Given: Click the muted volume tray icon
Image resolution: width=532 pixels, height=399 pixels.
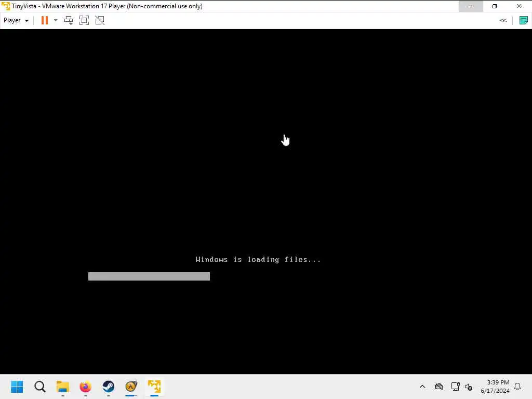Looking at the screenshot, I should coord(469,387).
